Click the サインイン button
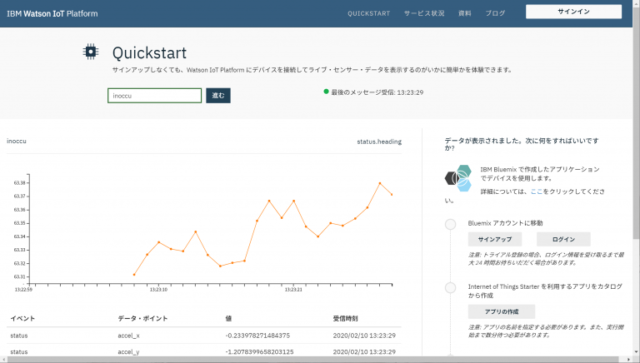This screenshot has width=640, height=363. pos(573,12)
